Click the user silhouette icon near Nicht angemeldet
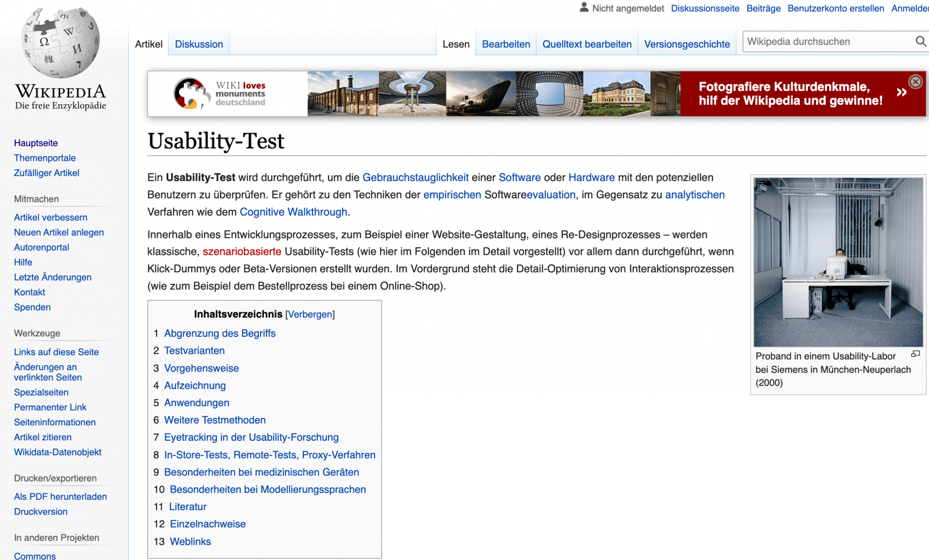Image resolution: width=929 pixels, height=560 pixels. click(583, 7)
